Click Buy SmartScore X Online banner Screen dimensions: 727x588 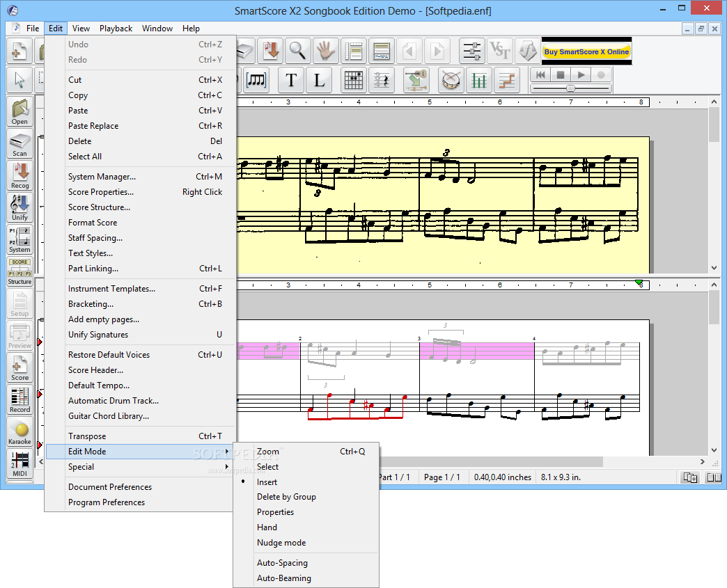click(x=586, y=51)
